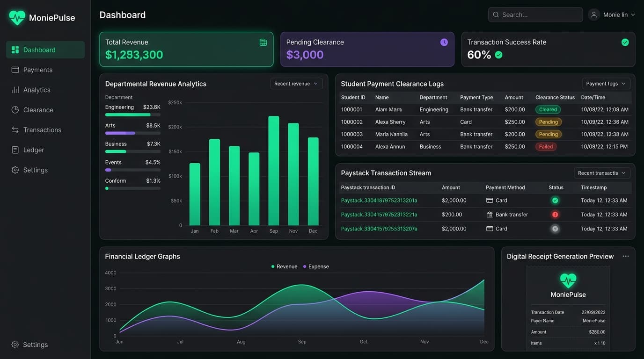The width and height of the screenshot is (644, 359).
Task: Open Paystack transaction ending 313221a link
Action: point(379,215)
